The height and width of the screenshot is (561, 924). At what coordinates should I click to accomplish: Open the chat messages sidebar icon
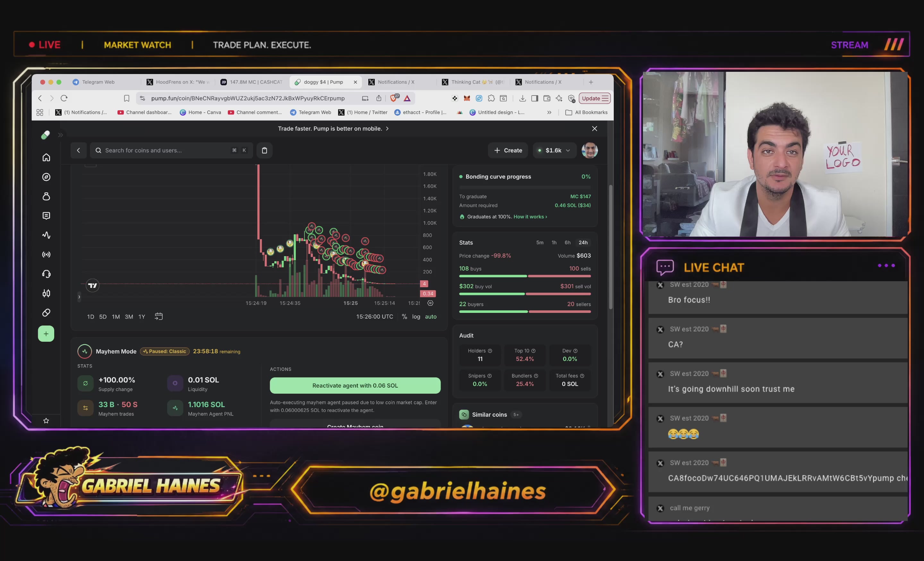coord(46,215)
